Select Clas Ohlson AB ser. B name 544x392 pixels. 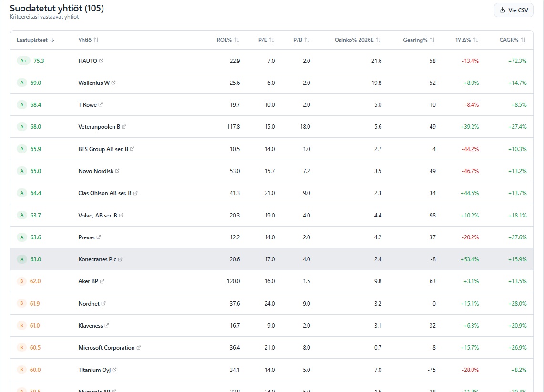pos(104,193)
